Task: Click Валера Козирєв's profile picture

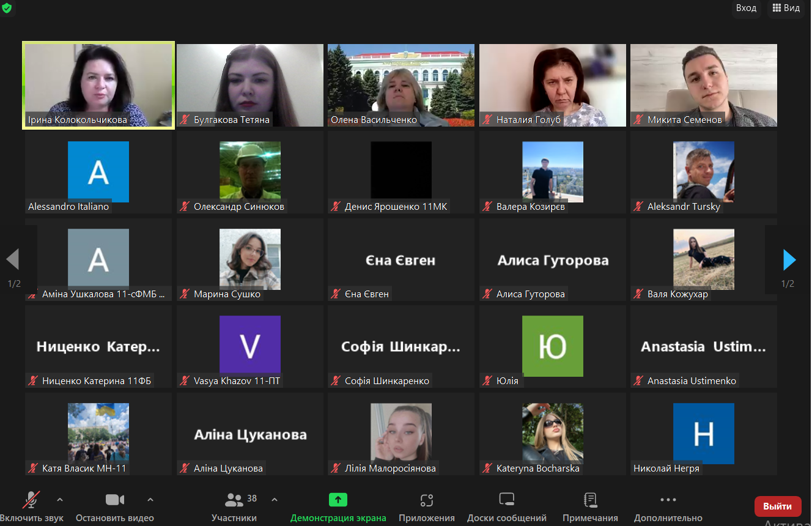Action: pos(553,172)
